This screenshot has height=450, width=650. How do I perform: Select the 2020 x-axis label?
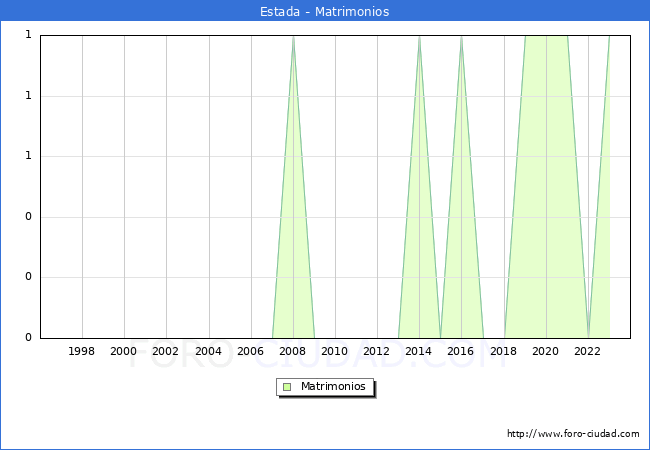click(546, 351)
